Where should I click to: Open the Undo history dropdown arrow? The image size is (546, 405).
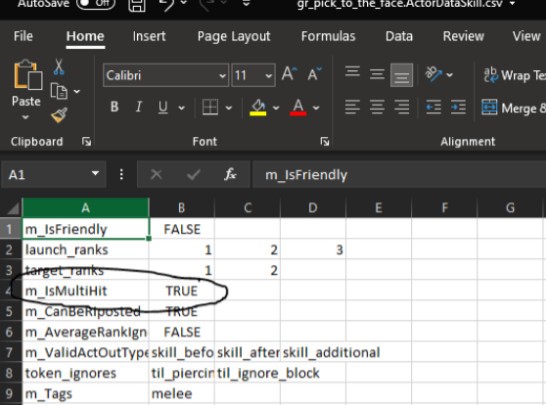tap(184, 3)
